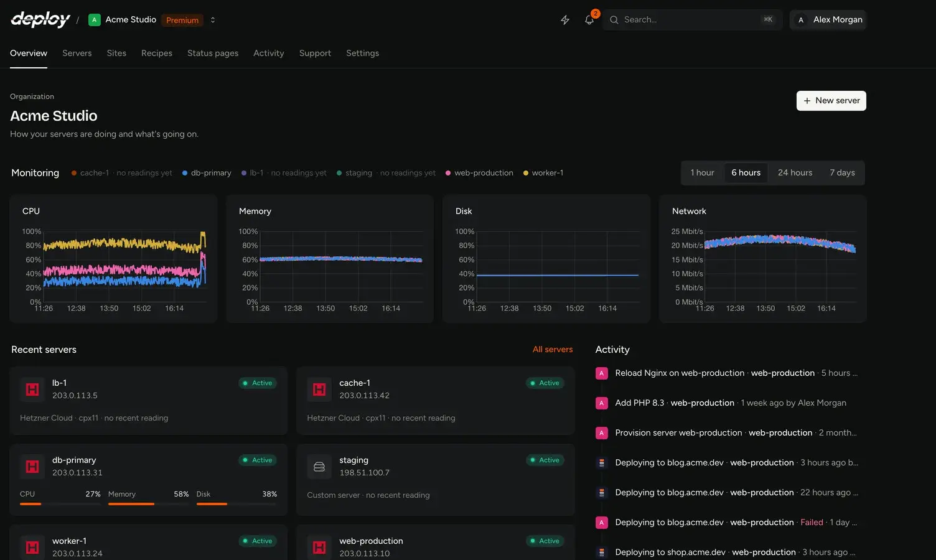Switch to the Sites tab
This screenshot has width=936, height=560.
[x=116, y=54]
